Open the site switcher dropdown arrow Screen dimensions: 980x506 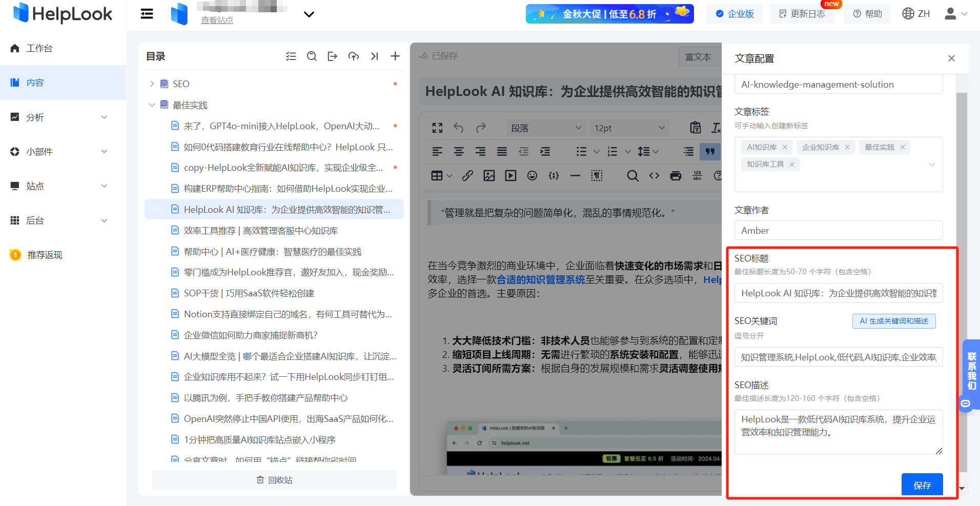[309, 14]
